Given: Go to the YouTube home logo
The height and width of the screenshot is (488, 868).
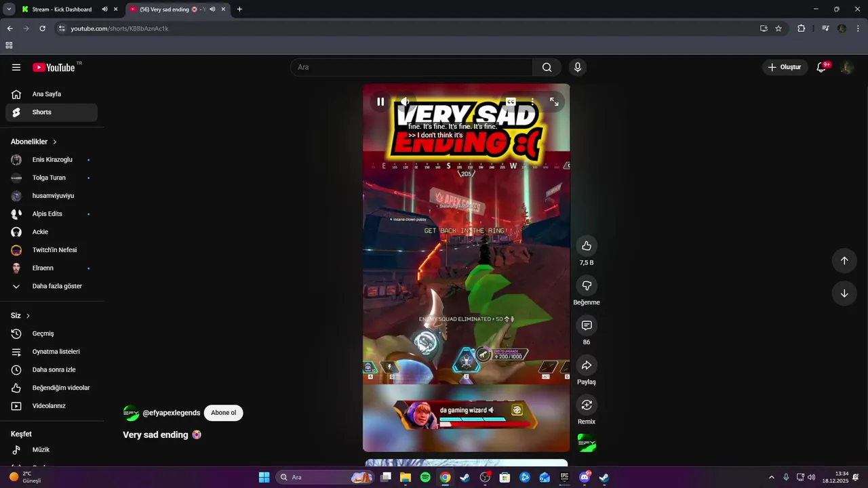Looking at the screenshot, I should pos(54,67).
